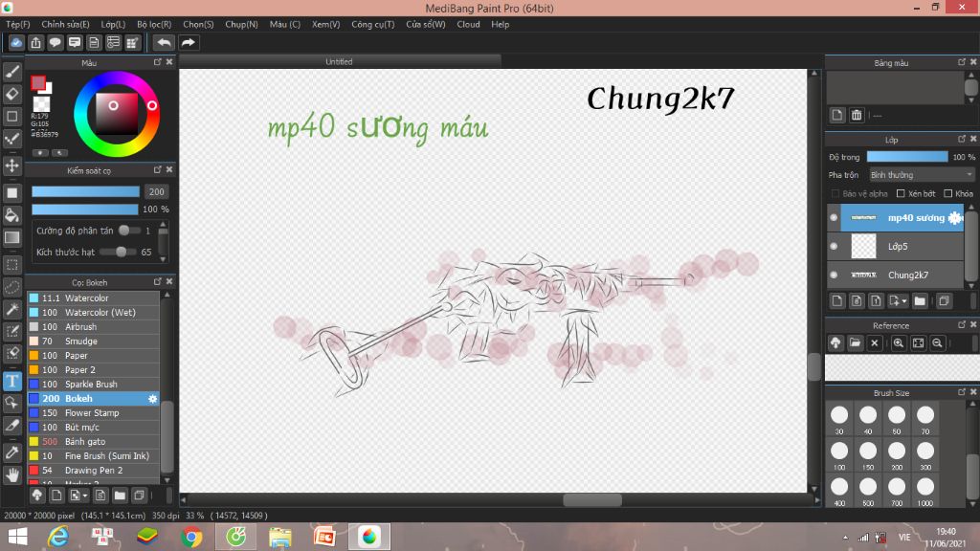The image size is (980, 551).
Task: Open the Công cụ(T) menu
Action: coord(373,24)
